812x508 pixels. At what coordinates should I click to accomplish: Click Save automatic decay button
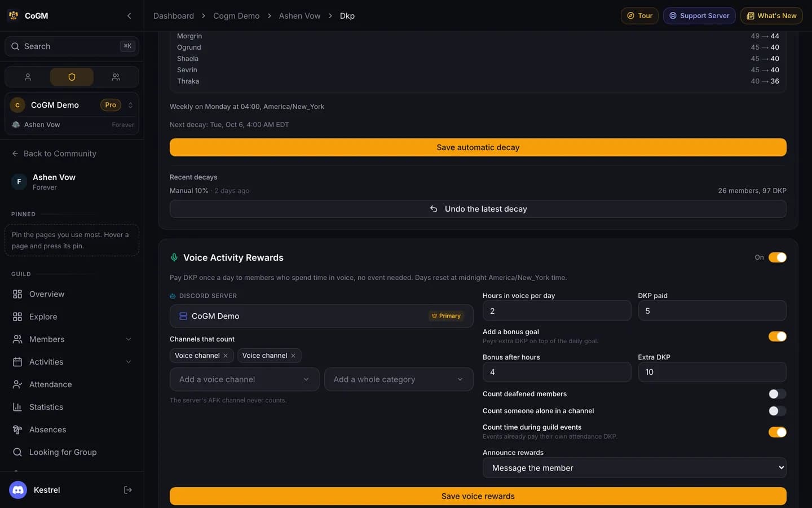(478, 147)
